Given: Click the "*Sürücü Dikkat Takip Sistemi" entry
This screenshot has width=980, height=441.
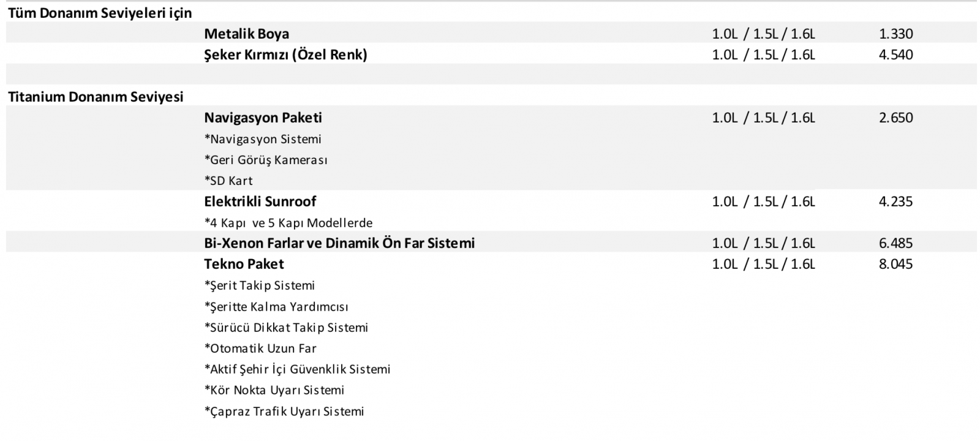Looking at the screenshot, I should click(x=286, y=328).
